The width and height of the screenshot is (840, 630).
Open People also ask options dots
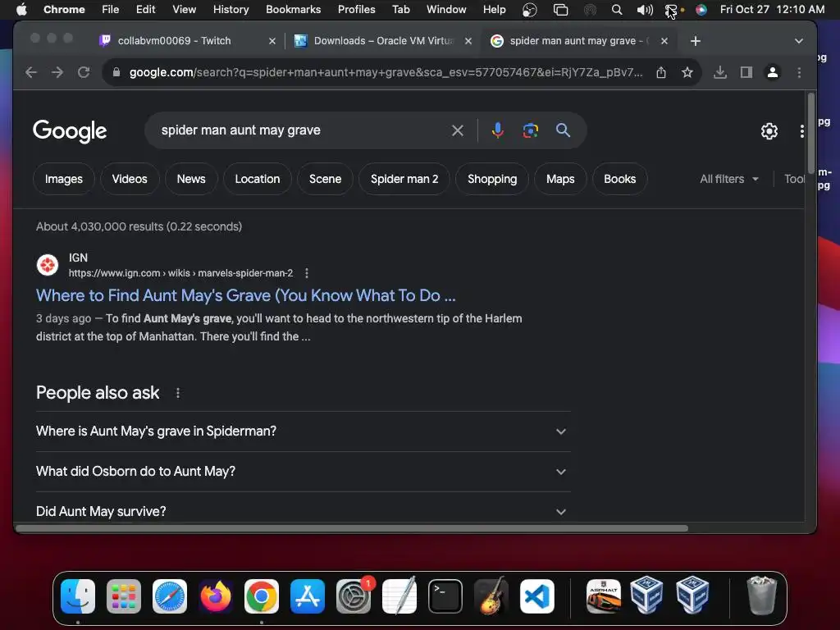coord(178,393)
